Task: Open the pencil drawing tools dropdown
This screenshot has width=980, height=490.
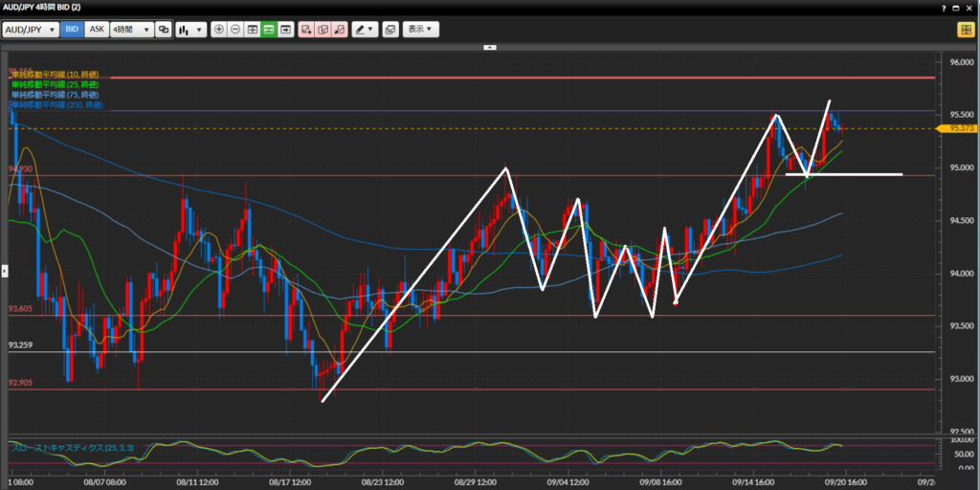Action: coord(365,30)
